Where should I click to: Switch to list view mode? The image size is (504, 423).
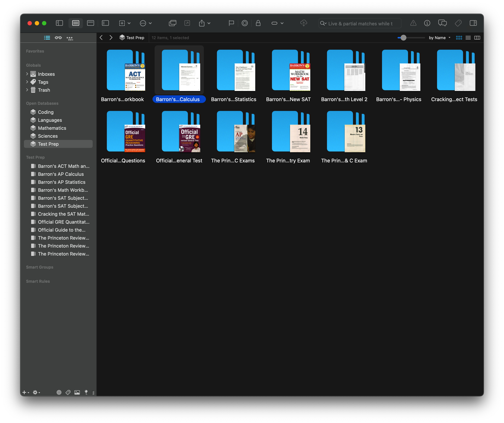pyautogui.click(x=468, y=38)
